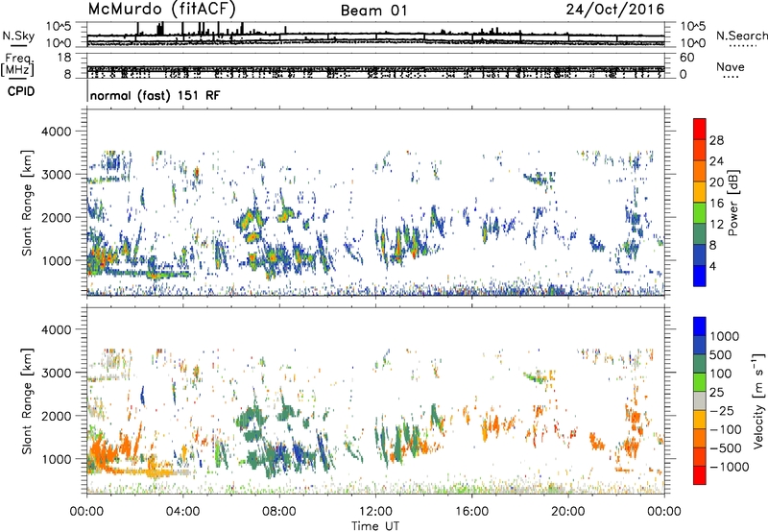Click the Velocity [m s⁻¹] colorbar label

click(x=758, y=400)
